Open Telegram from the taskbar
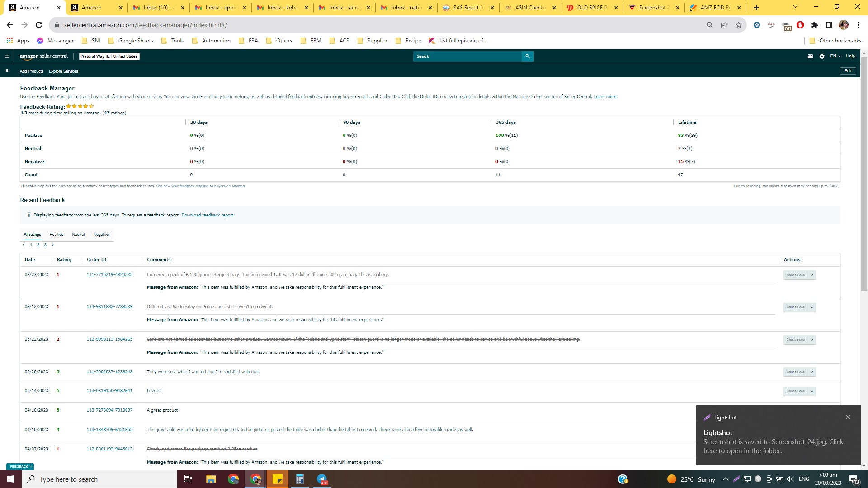 click(x=322, y=479)
